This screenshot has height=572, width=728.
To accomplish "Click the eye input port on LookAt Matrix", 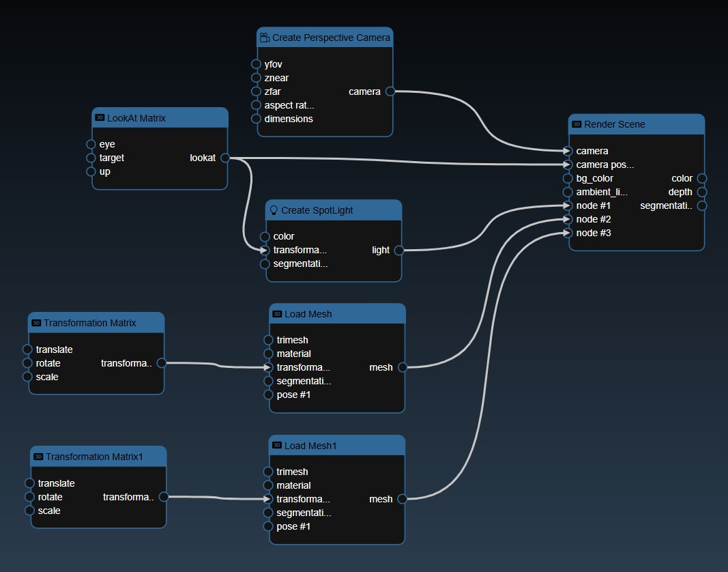I will point(91,144).
